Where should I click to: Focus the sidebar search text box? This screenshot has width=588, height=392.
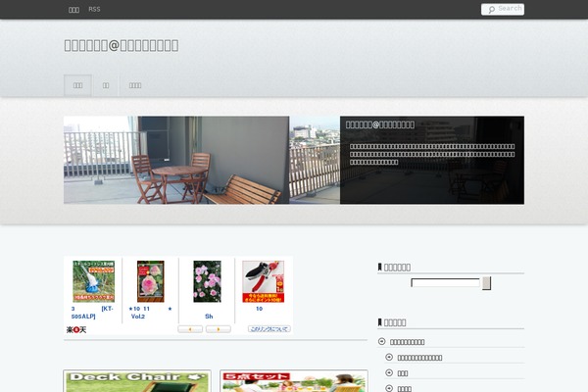pyautogui.click(x=445, y=283)
